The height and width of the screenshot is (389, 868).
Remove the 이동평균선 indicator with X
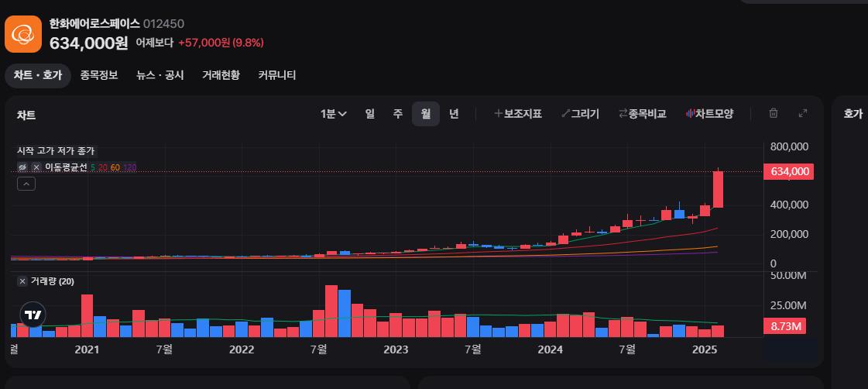[36, 167]
